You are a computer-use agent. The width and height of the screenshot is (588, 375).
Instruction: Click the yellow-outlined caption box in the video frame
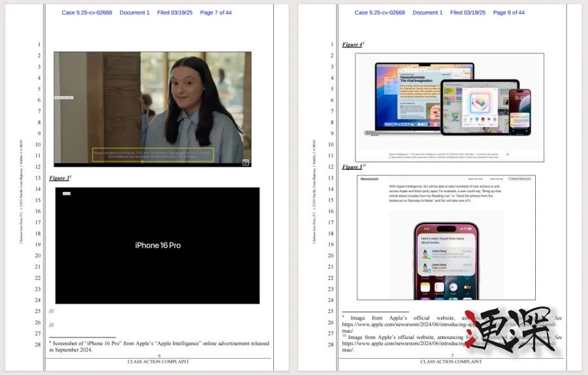(152, 155)
